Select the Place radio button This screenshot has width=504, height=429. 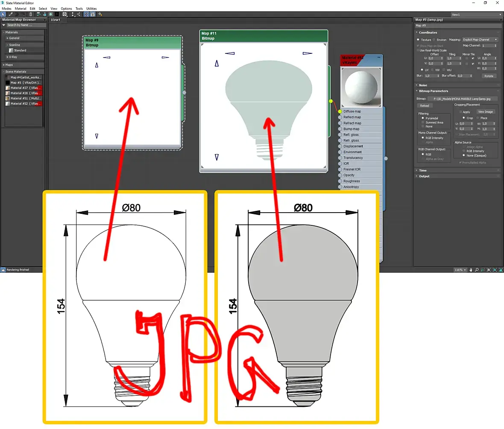point(478,118)
